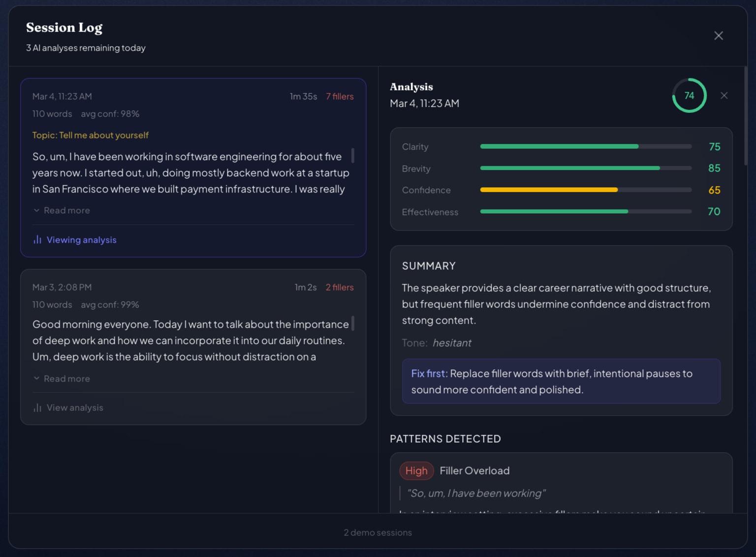
Task: Click the Brevity score bar
Action: click(586, 168)
